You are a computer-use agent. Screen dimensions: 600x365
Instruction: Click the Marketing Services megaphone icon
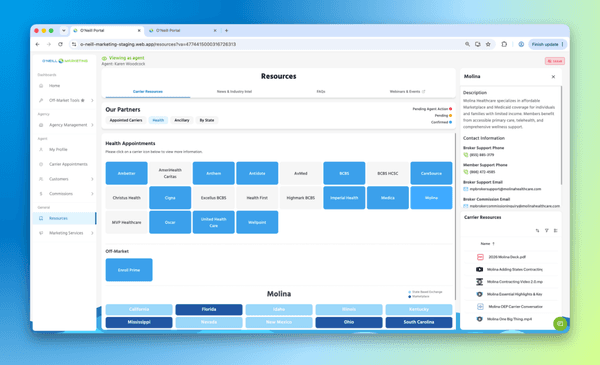pos(41,233)
